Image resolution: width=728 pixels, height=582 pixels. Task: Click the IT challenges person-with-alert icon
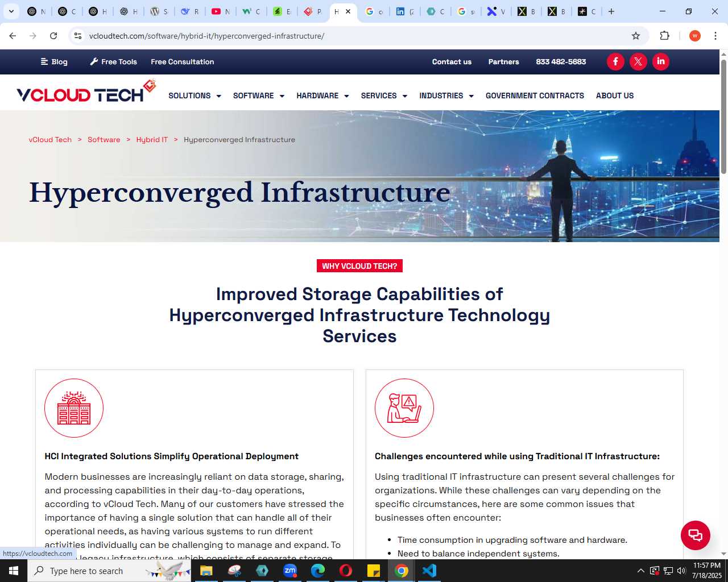[404, 408]
